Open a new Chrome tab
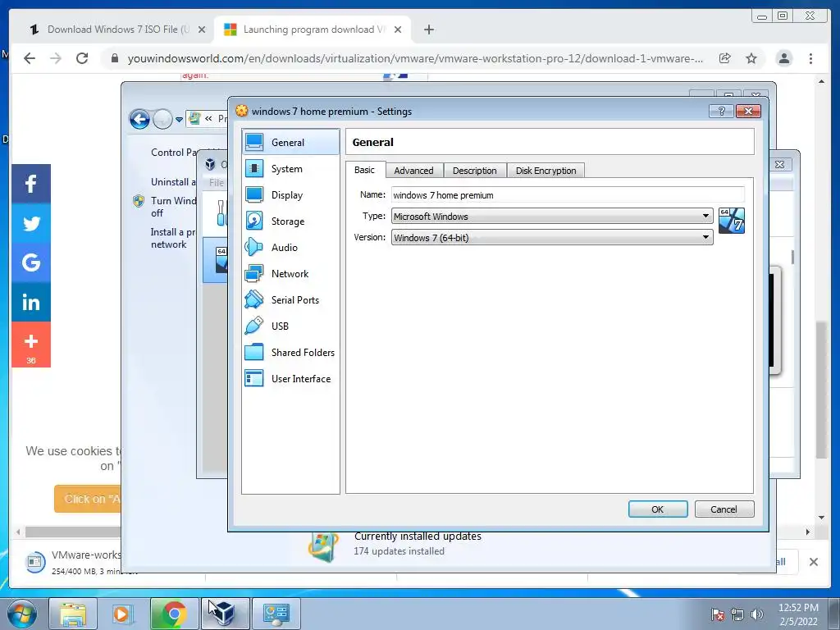 point(428,30)
